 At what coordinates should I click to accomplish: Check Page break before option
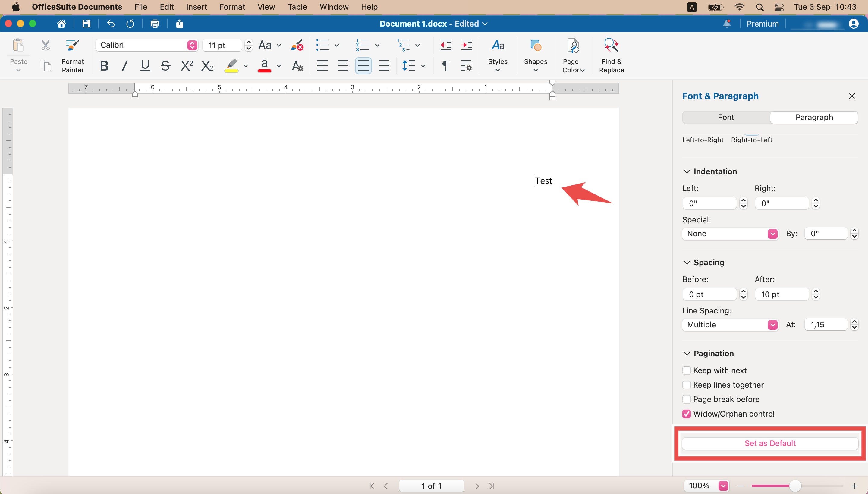[x=687, y=399]
